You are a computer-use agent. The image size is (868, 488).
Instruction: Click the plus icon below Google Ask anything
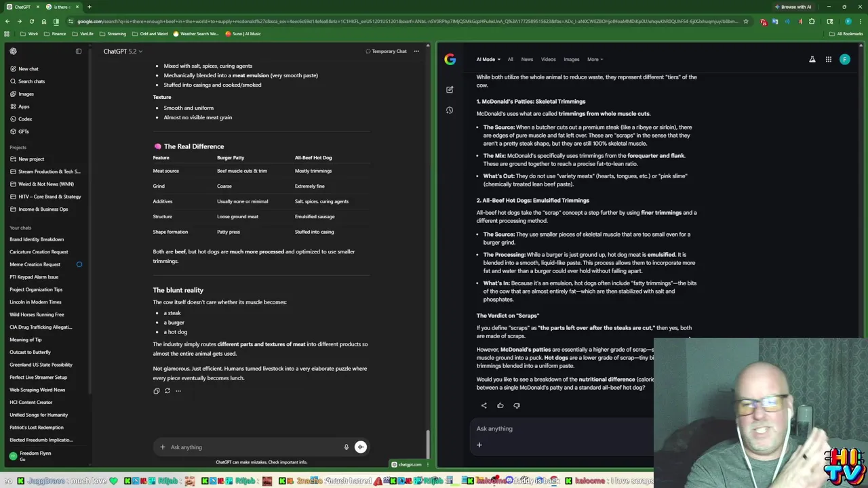click(x=479, y=445)
